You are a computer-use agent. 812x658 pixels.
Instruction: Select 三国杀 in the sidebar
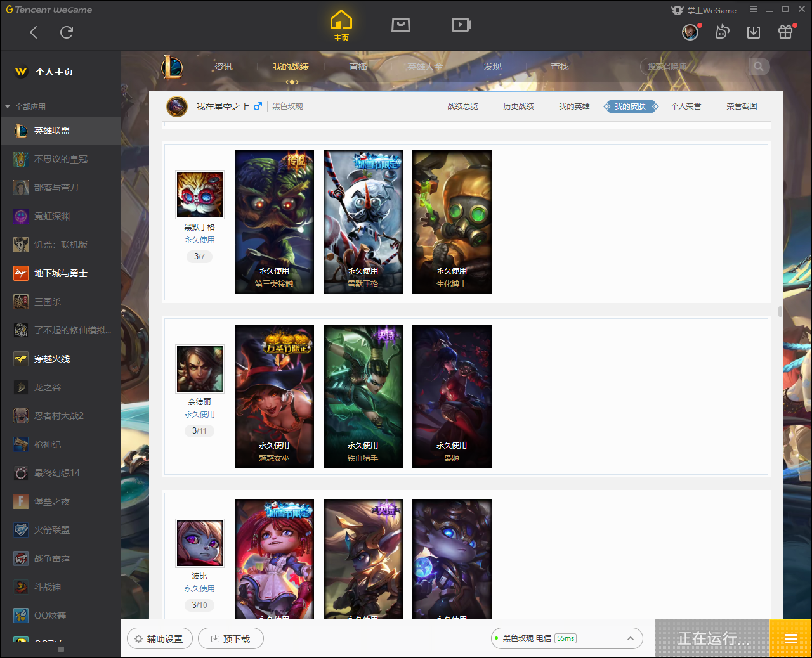[x=60, y=302]
